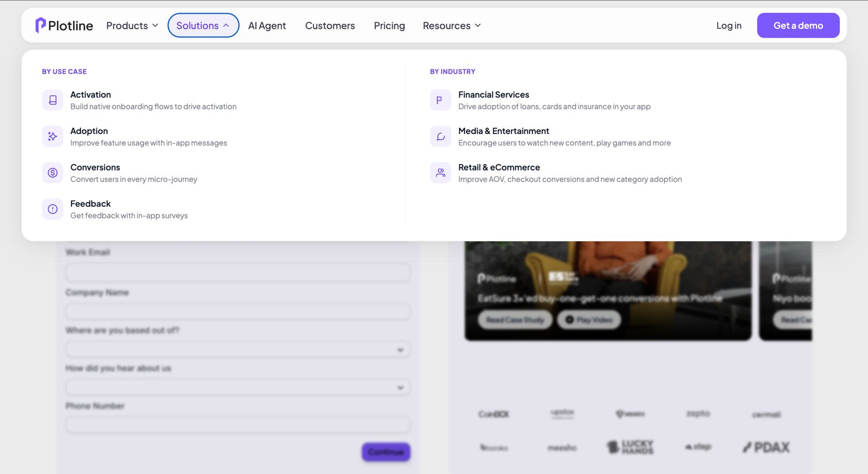Open the 'Where are you based' dropdown
Screen dimensions: 868x474
pos(238,350)
